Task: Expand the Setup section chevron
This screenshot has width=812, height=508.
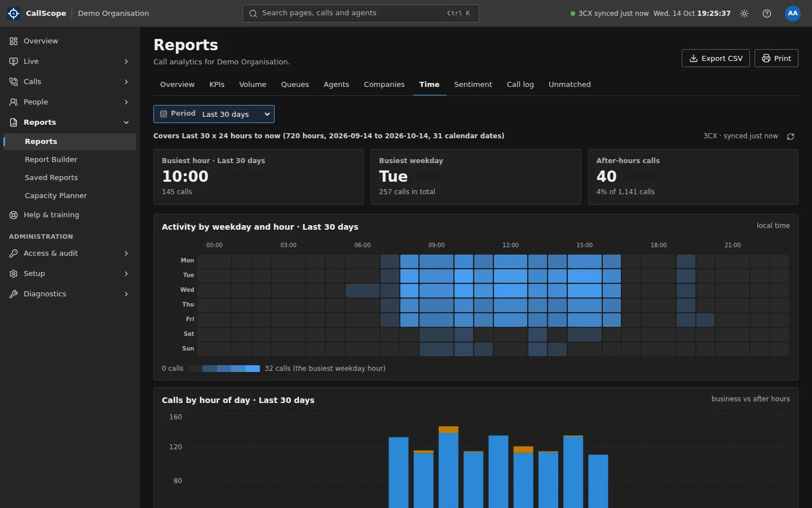Action: 126,274
